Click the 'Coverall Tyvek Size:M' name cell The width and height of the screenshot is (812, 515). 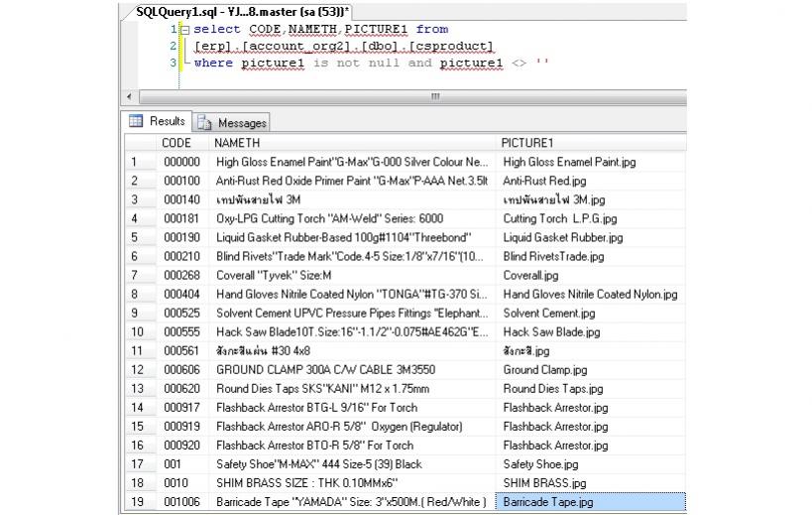[352, 276]
